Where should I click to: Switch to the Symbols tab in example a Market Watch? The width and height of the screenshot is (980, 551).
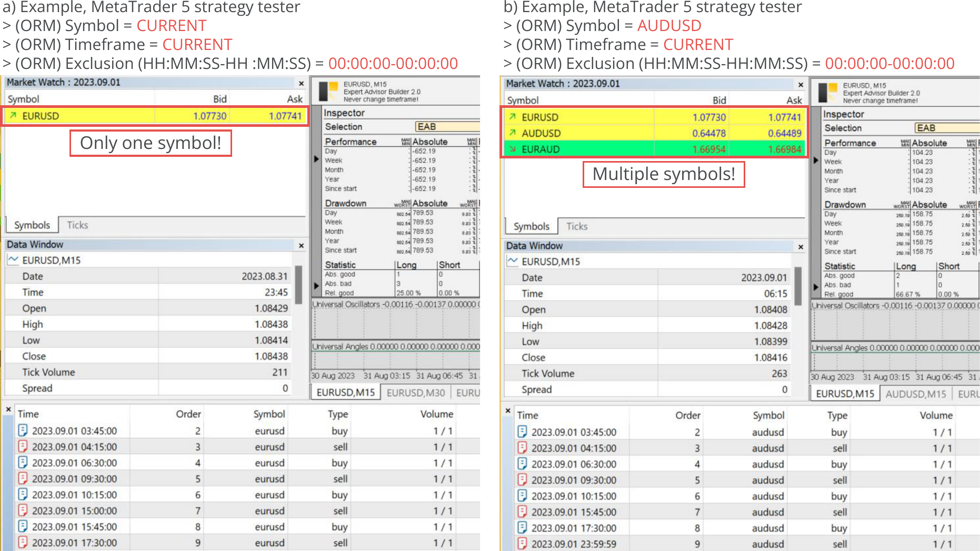tap(32, 225)
